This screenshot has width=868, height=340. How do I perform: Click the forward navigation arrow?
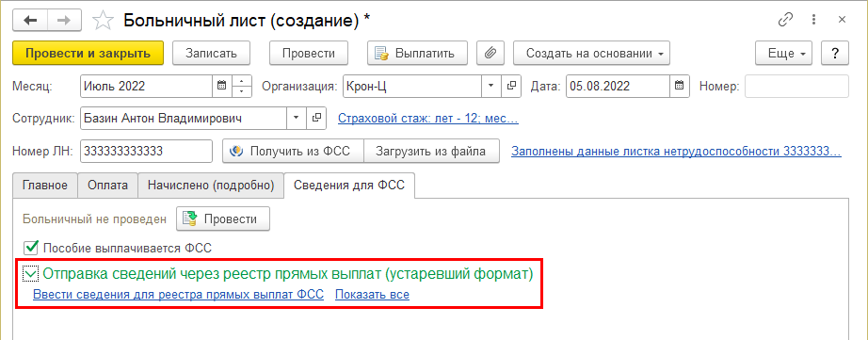pyautogui.click(x=65, y=21)
